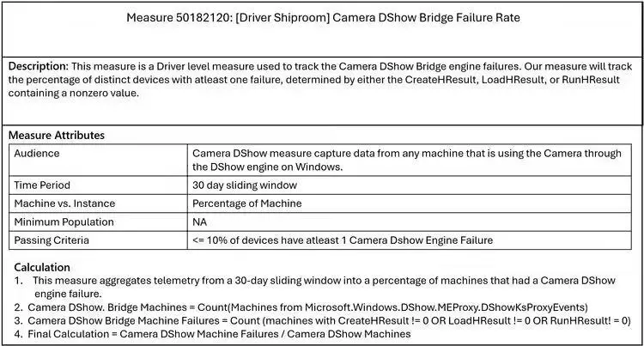Click the 30 day sliding window value
The width and height of the screenshot is (644, 346).
click(243, 185)
